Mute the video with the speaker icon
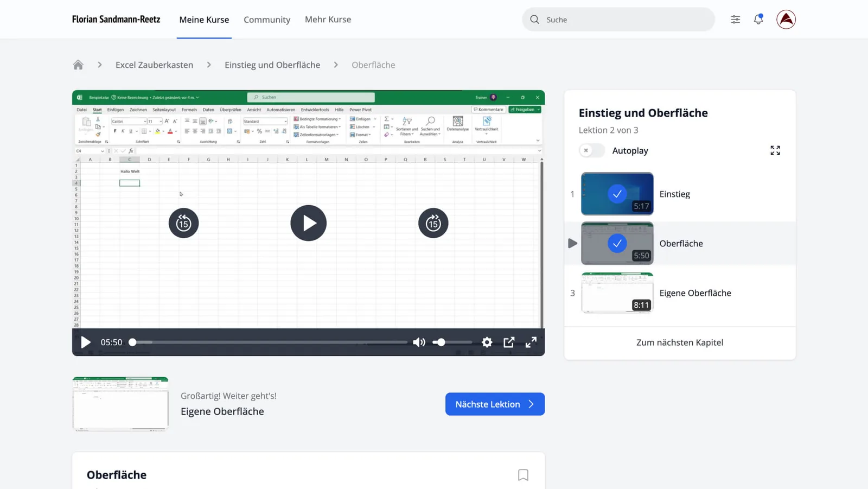This screenshot has height=489, width=868. pyautogui.click(x=419, y=342)
